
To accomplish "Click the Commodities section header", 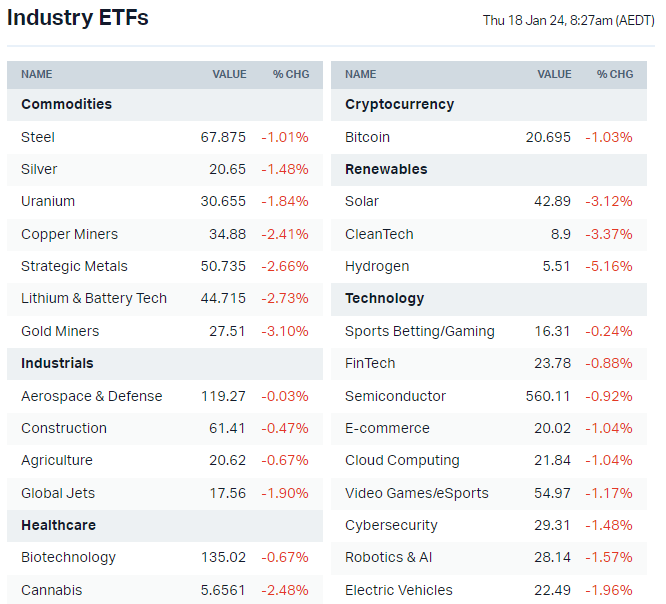I will (x=66, y=104).
